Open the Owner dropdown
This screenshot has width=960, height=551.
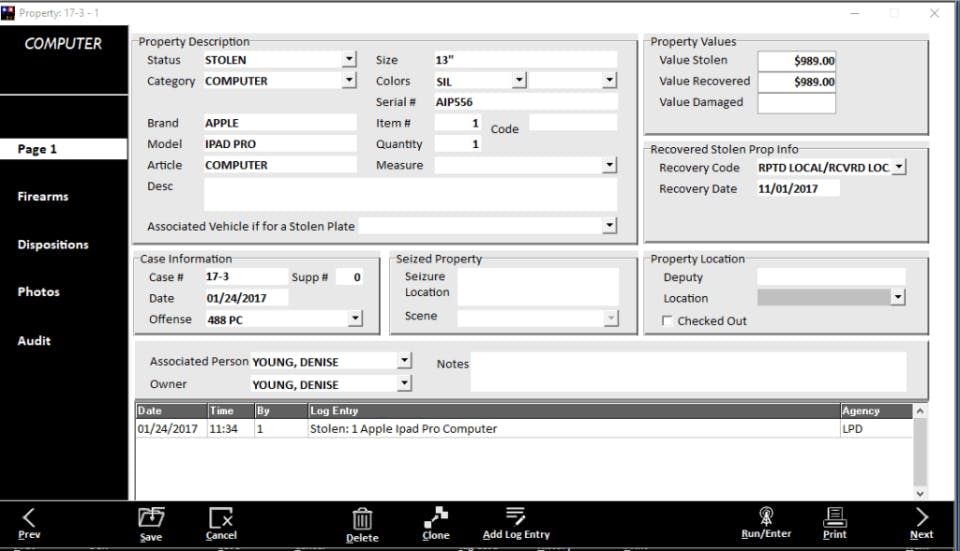pos(404,383)
